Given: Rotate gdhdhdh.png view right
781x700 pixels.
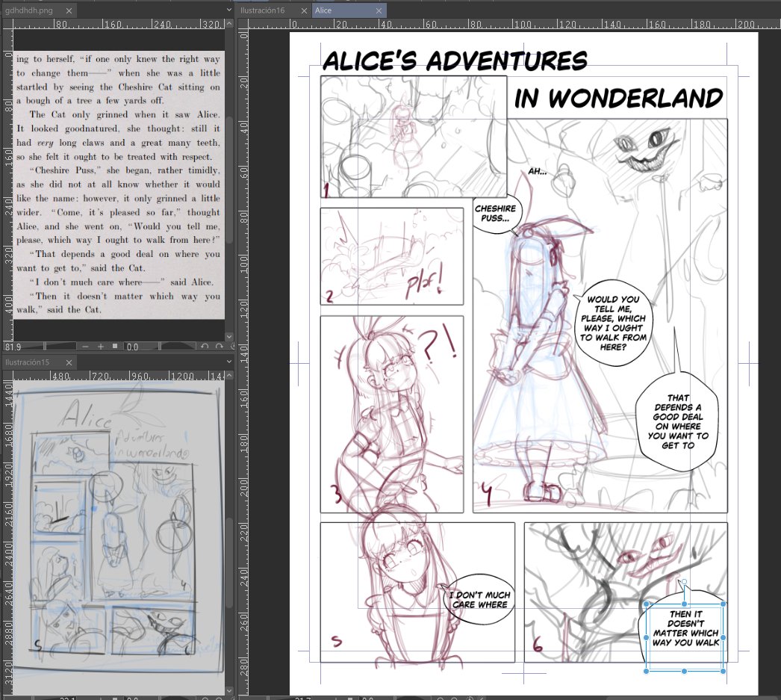Looking at the screenshot, I should (220, 346).
